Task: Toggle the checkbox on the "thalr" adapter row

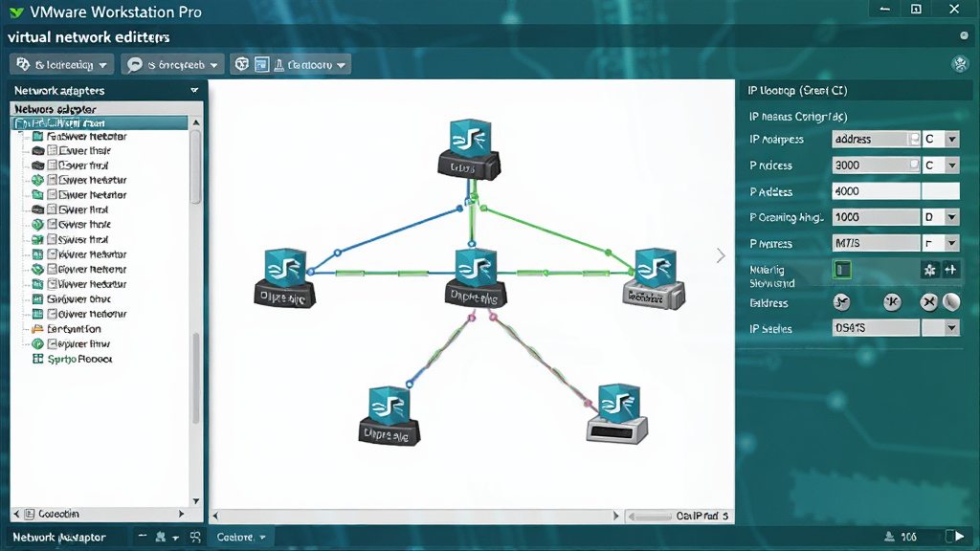Action: pyautogui.click(x=53, y=150)
